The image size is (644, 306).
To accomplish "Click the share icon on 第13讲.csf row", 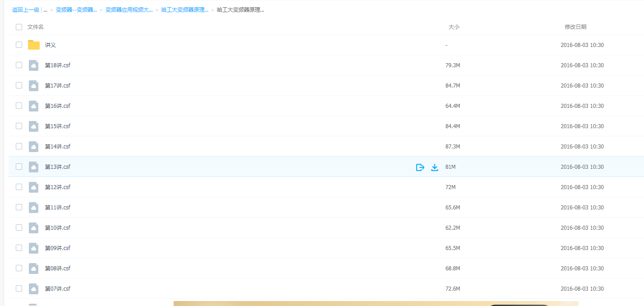I will (x=420, y=167).
